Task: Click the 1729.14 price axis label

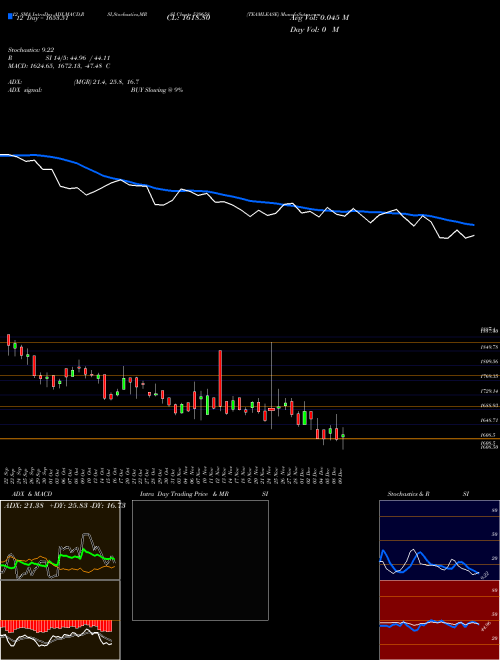Action: click(489, 391)
